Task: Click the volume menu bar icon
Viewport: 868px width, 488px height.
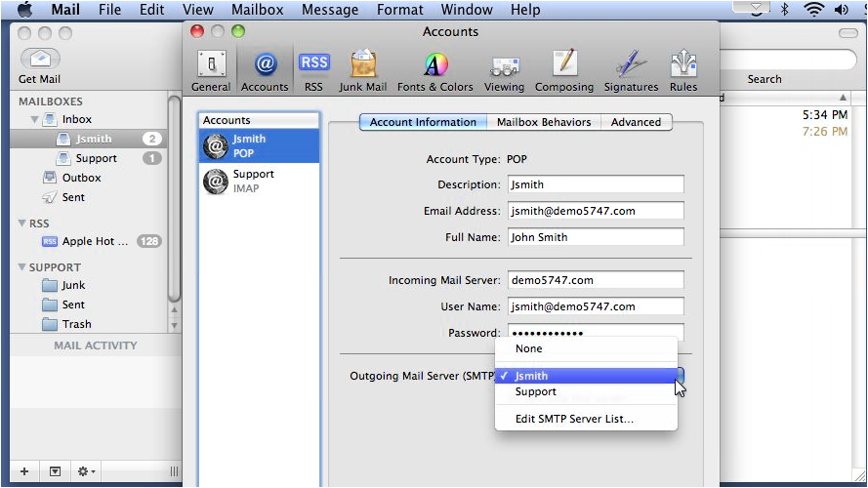Action: click(842, 10)
